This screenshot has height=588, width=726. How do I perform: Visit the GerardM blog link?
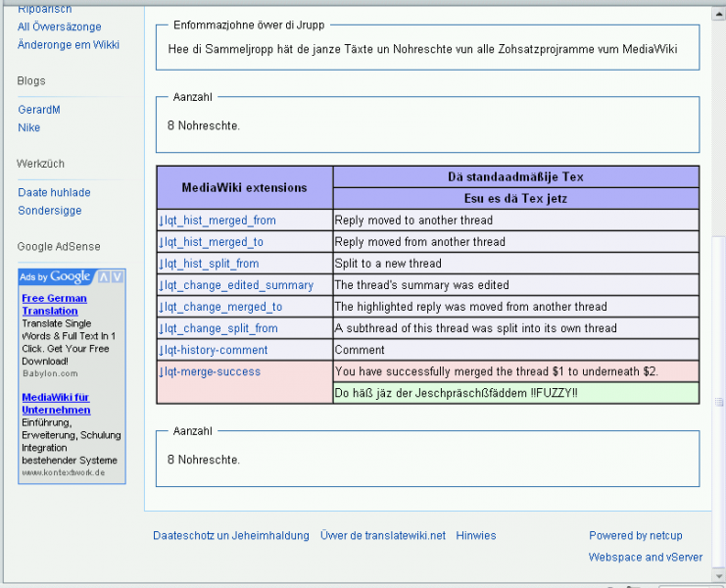pos(39,110)
